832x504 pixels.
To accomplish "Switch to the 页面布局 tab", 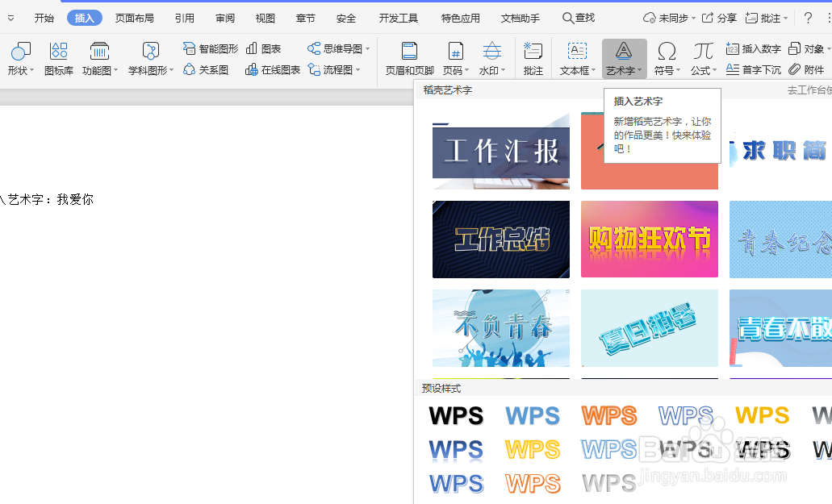I will click(x=135, y=18).
